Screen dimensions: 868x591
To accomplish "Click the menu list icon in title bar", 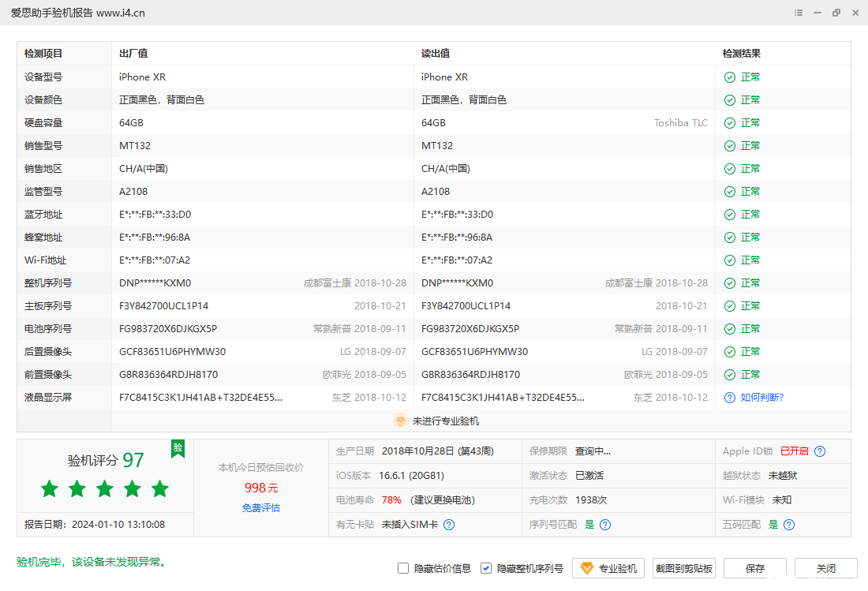I will 799,13.
